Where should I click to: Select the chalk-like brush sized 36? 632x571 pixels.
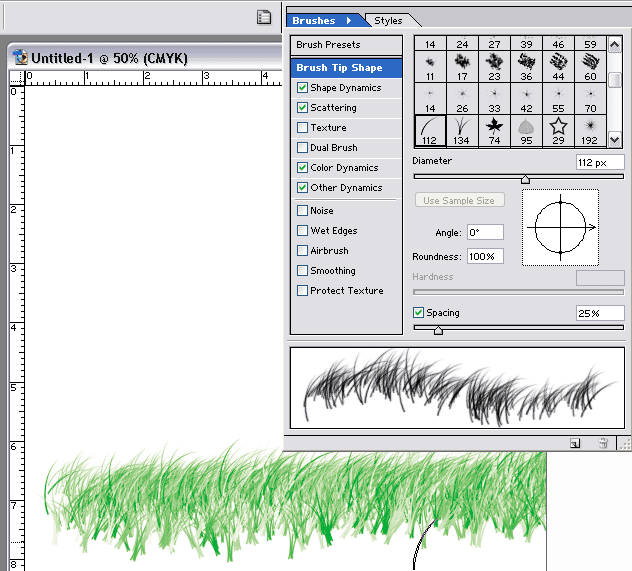[x=526, y=67]
